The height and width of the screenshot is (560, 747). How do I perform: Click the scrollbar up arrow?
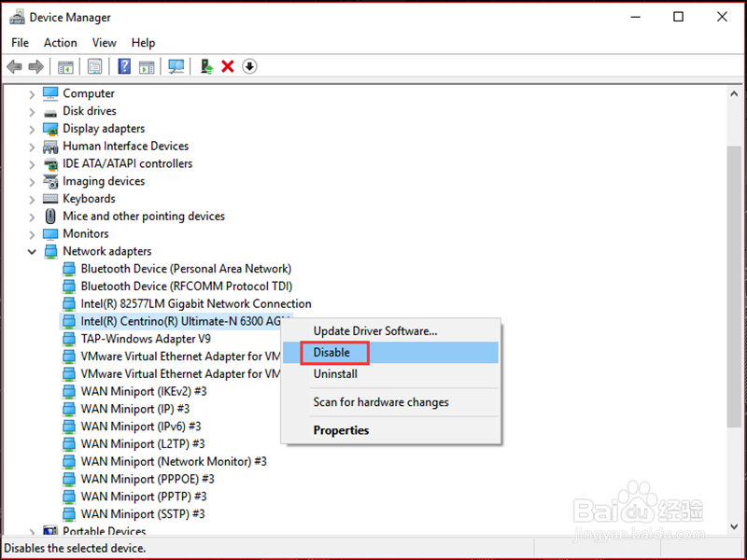pyautogui.click(x=734, y=94)
